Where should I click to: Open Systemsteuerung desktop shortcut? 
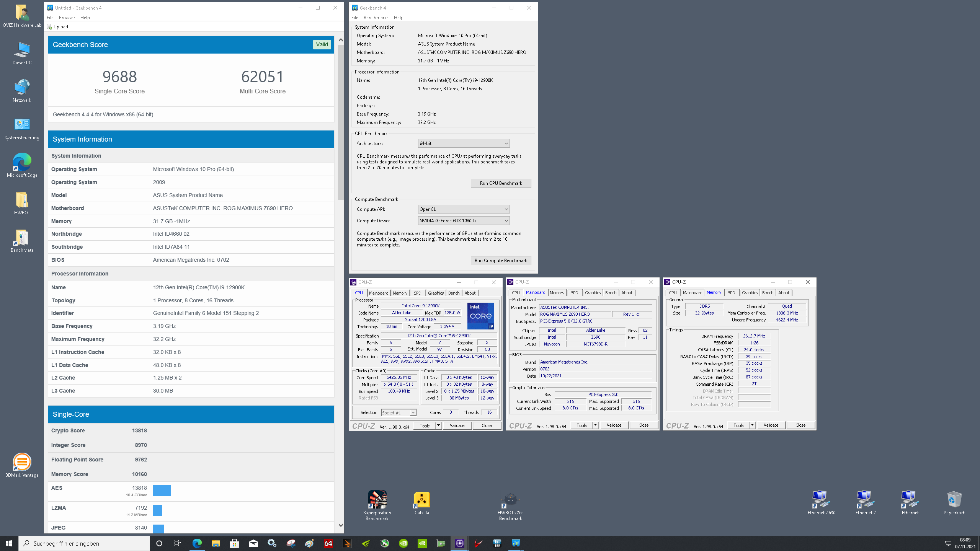22,128
